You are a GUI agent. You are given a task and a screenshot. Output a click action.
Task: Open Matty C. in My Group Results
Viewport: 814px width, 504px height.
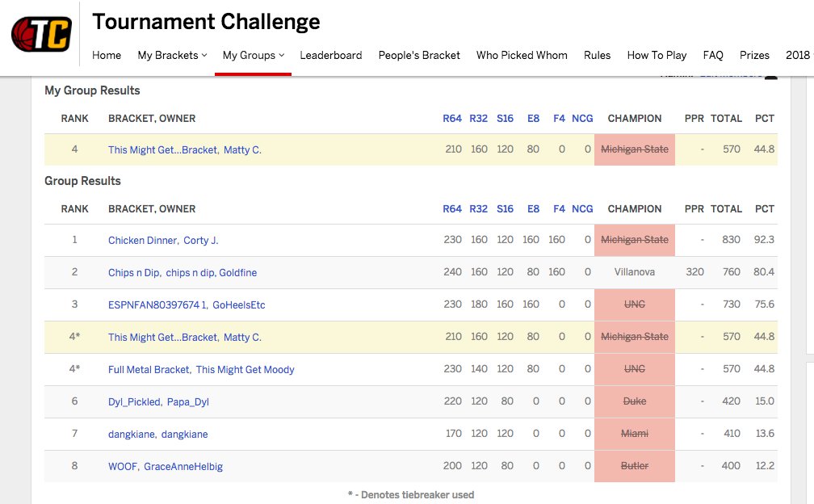point(242,150)
